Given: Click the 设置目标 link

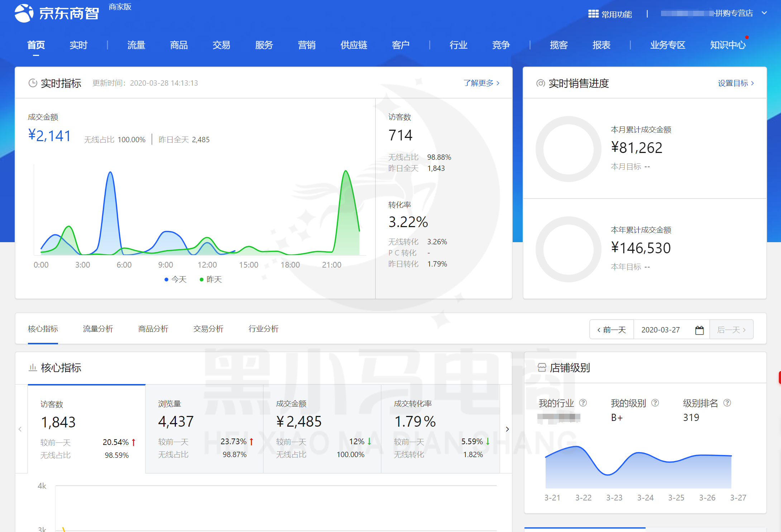Looking at the screenshot, I should (x=736, y=83).
